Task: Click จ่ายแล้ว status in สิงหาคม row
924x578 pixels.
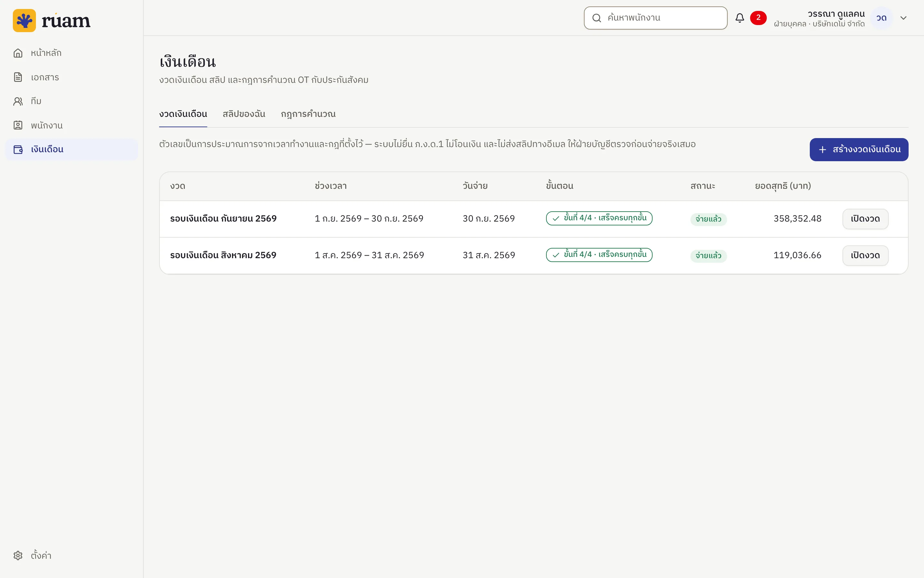Action: coord(708,256)
